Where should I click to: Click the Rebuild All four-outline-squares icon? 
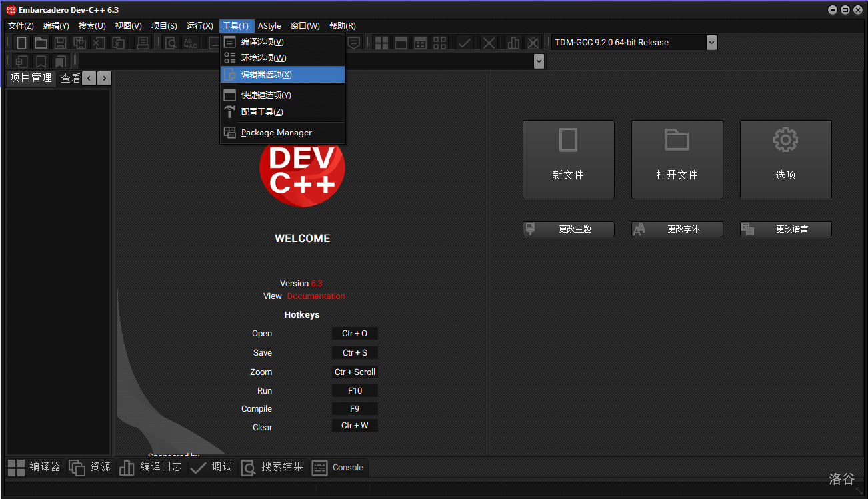439,43
